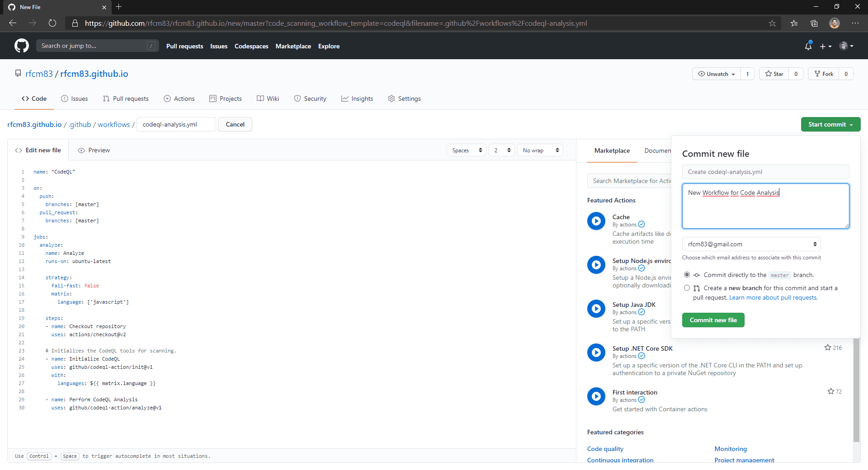
Task: Open the Wiki repository tab
Action: tap(268, 99)
